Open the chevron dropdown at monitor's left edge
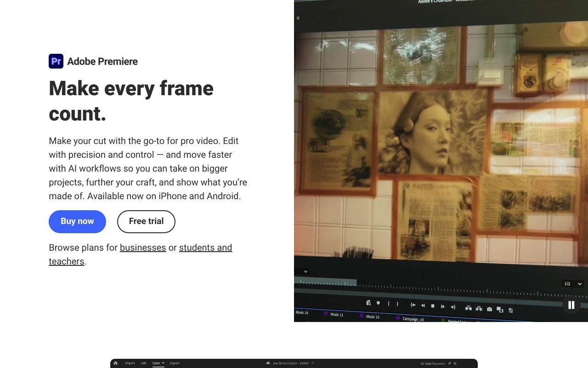 tap(305, 271)
